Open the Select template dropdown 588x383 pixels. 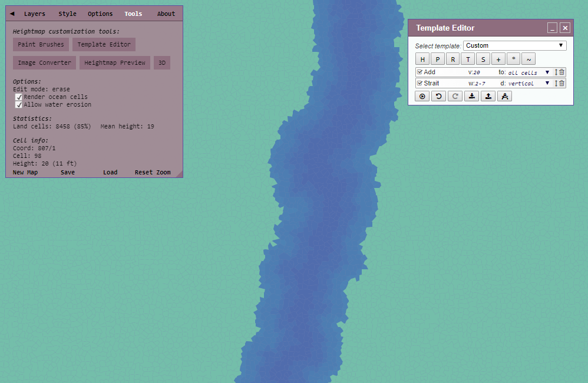pos(516,45)
